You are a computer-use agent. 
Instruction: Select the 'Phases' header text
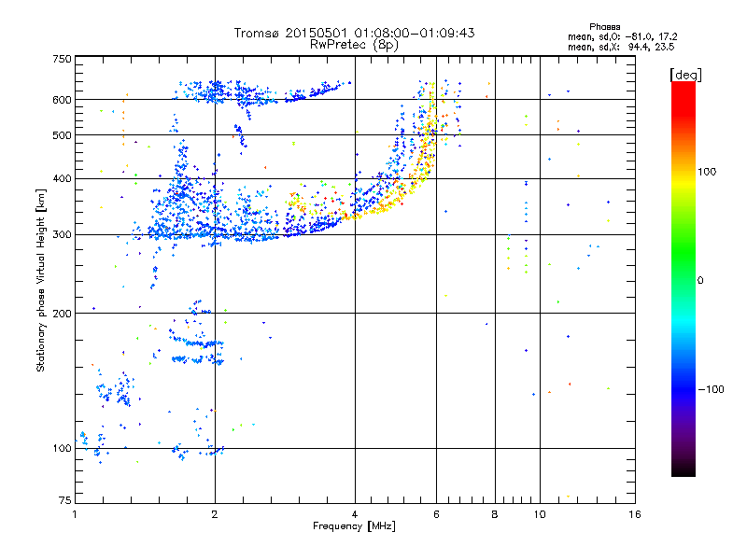pyautogui.click(x=604, y=27)
